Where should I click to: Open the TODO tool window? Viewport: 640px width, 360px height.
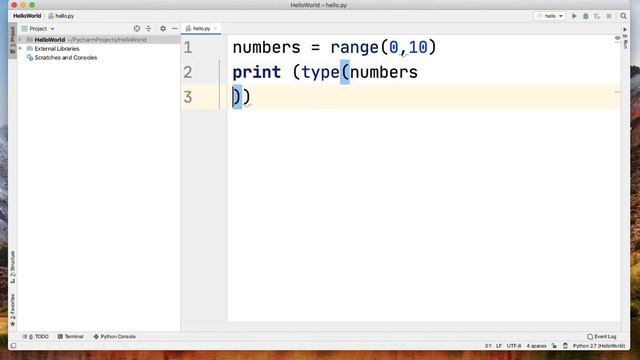tap(36, 336)
